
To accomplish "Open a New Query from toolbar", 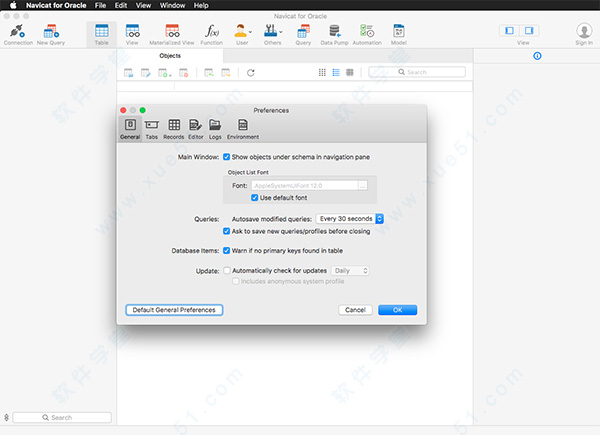I will (x=51, y=34).
